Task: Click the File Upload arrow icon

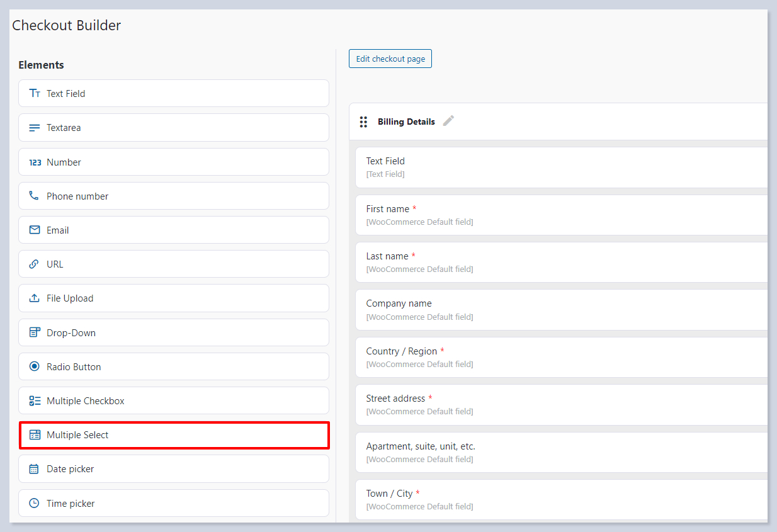Action: [x=35, y=298]
